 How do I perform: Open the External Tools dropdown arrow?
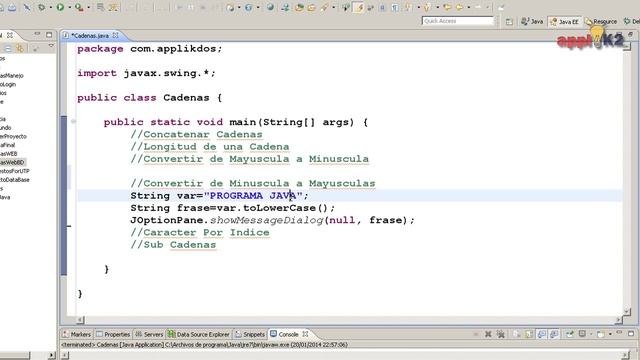(88, 7)
